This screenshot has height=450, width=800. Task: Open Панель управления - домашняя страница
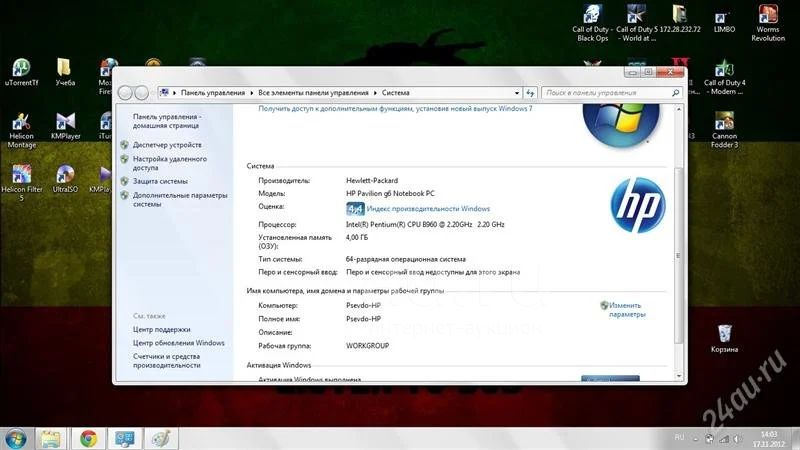point(167,121)
